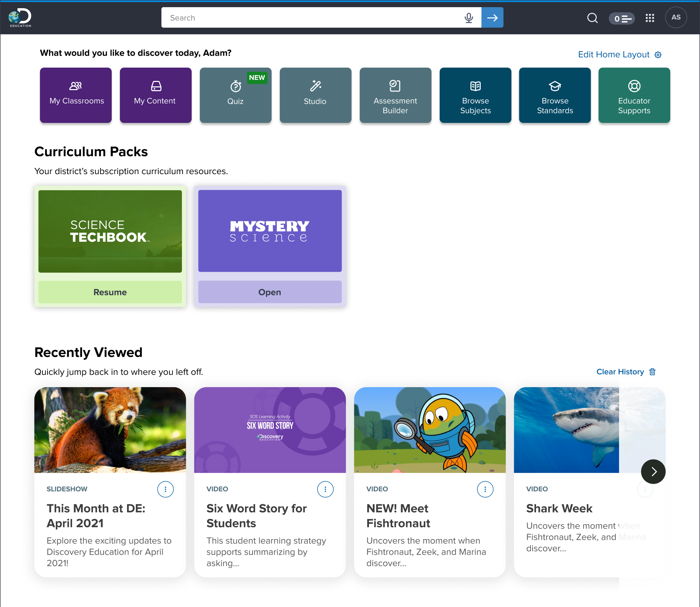Open the My Classrooms tile
The width and height of the screenshot is (700, 607).
click(x=76, y=95)
